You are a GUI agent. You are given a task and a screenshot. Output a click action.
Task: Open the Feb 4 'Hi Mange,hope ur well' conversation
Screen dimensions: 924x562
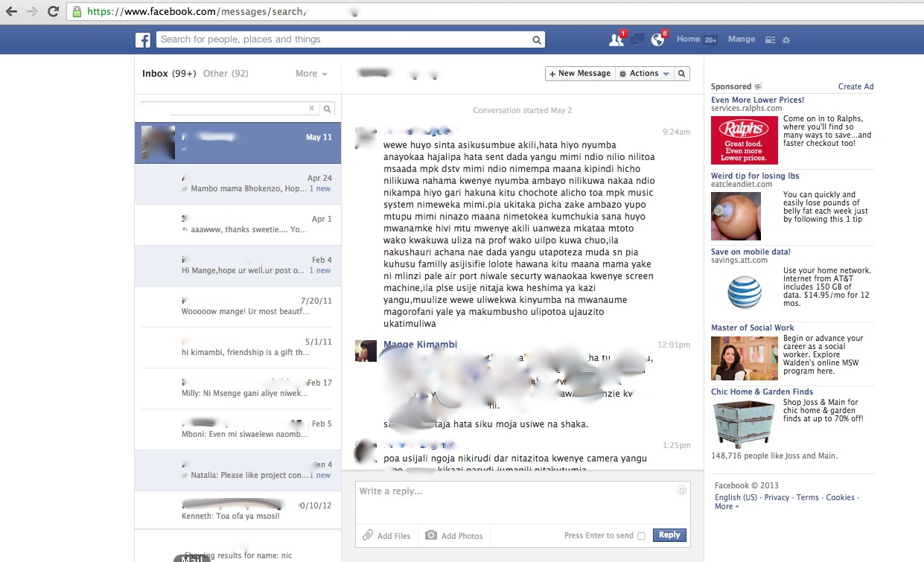pos(238,266)
